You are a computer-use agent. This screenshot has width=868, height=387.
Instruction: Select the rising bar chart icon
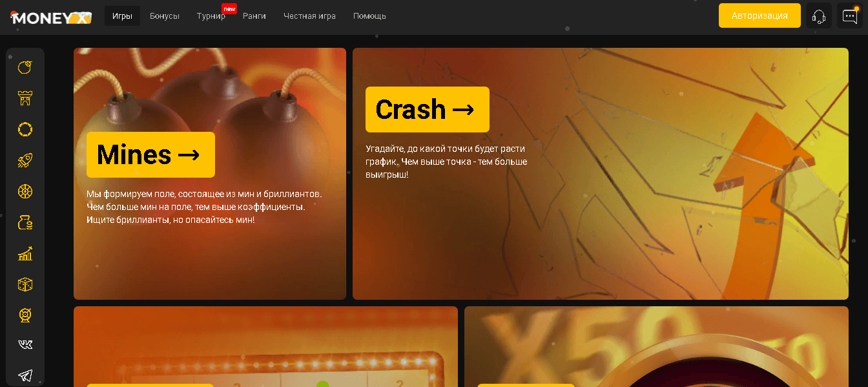(25, 254)
